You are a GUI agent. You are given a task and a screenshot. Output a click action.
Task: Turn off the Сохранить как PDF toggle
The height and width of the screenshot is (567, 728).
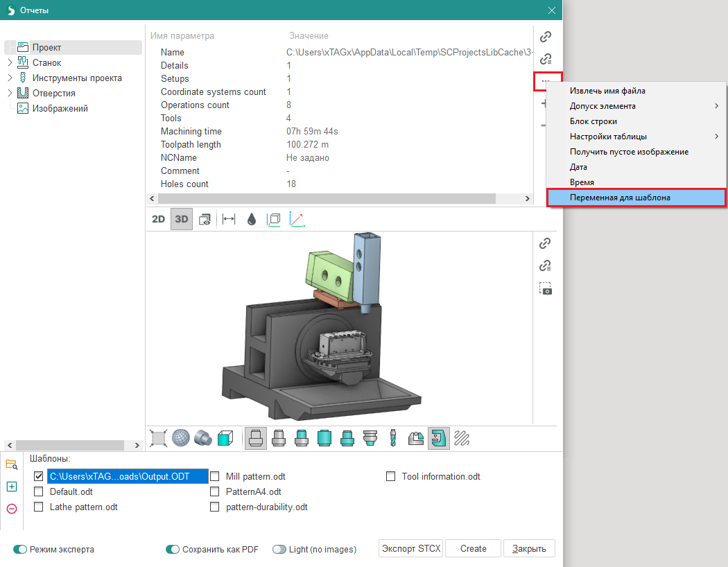[x=173, y=549]
